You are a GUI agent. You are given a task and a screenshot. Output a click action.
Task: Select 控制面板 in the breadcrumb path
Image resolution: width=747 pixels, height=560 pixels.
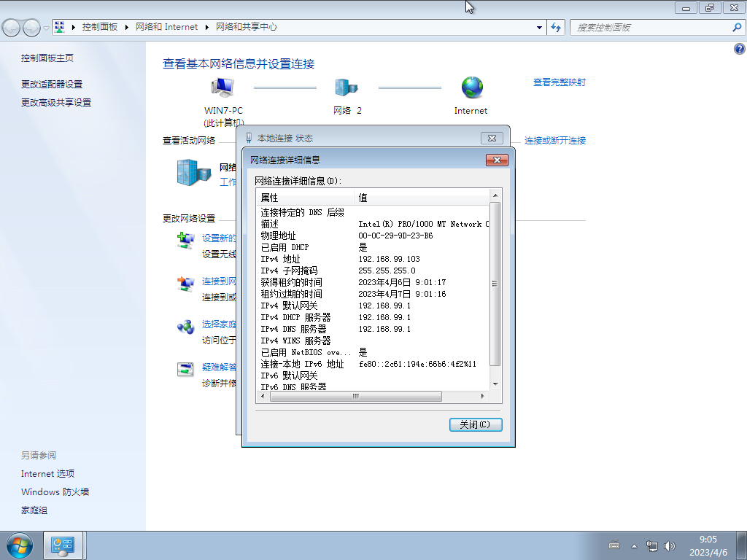(x=101, y=27)
